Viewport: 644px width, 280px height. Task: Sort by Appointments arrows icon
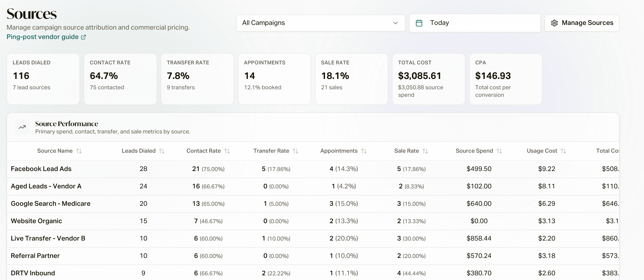tap(364, 151)
